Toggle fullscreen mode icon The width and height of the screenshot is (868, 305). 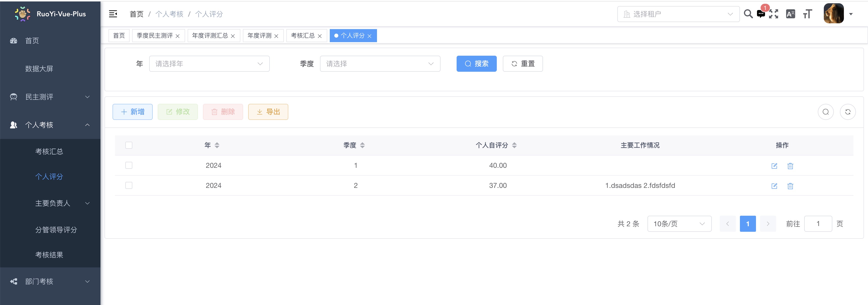pyautogui.click(x=774, y=14)
